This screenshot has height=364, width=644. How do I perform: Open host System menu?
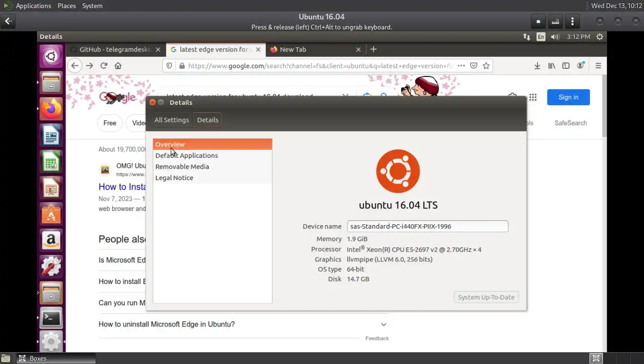tap(92, 6)
